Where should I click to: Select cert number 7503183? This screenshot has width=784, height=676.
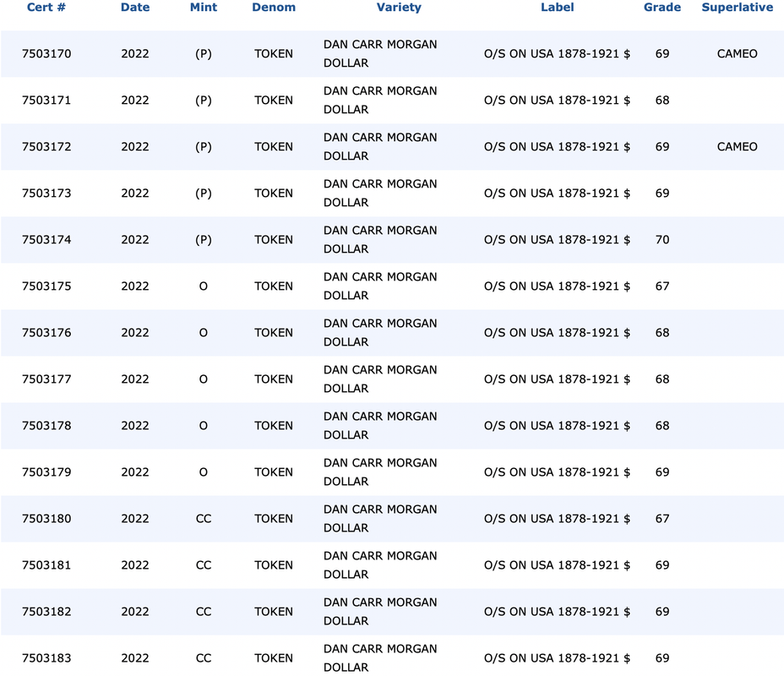(46, 658)
